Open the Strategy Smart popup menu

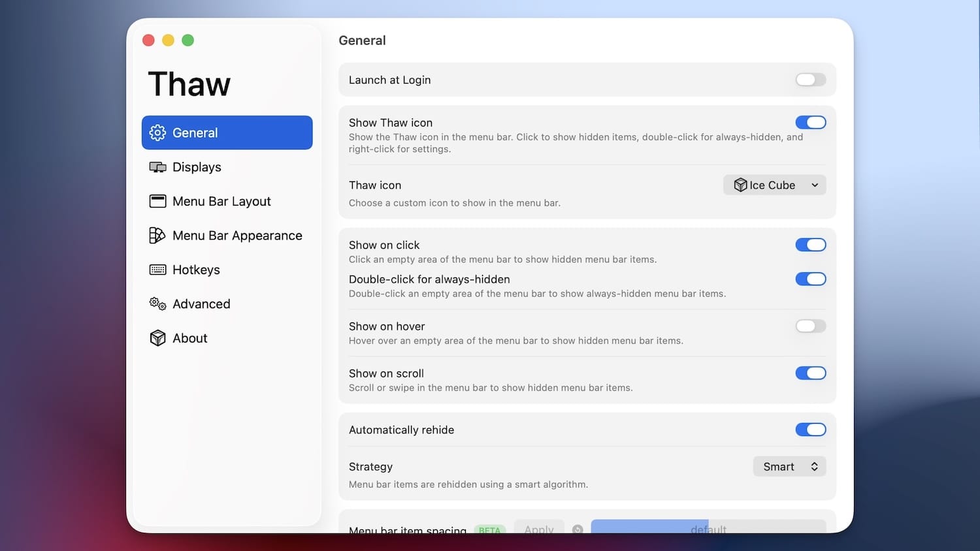point(790,466)
